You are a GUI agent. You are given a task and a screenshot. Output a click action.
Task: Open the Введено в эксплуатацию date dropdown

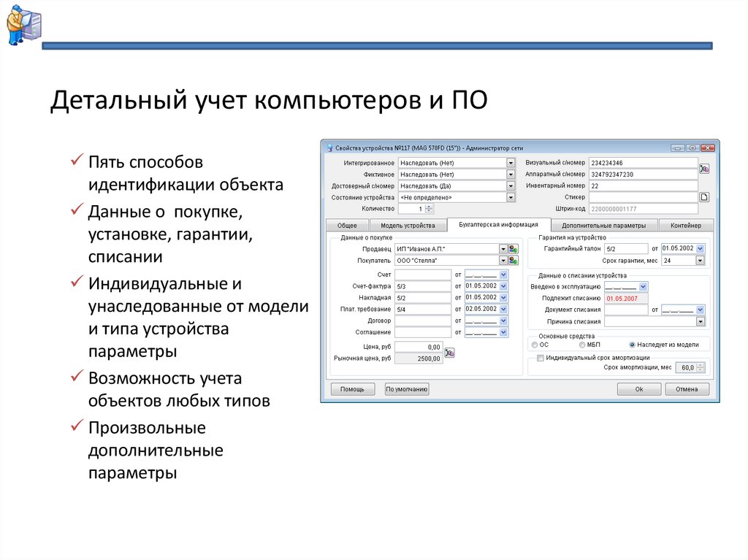643,286
